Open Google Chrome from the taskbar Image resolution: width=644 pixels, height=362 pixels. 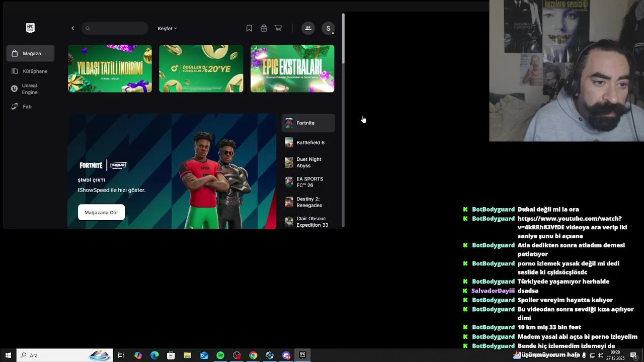tap(253, 355)
